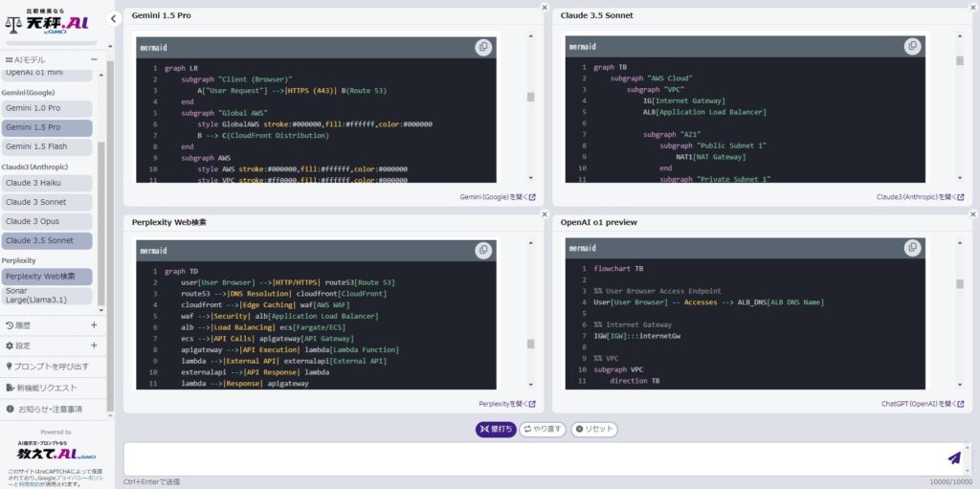This screenshot has width=980, height=489.
Task: Send the prompt with the paper plane icon
Action: (954, 458)
